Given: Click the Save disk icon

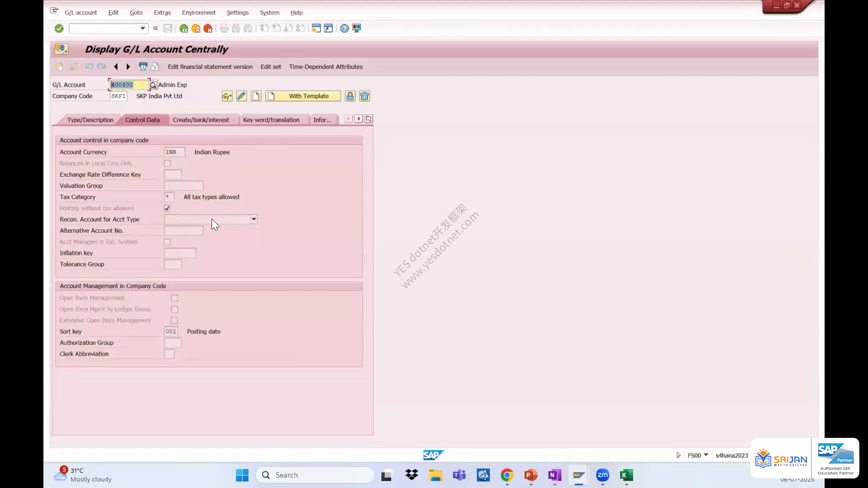Looking at the screenshot, I should pyautogui.click(x=168, y=28).
